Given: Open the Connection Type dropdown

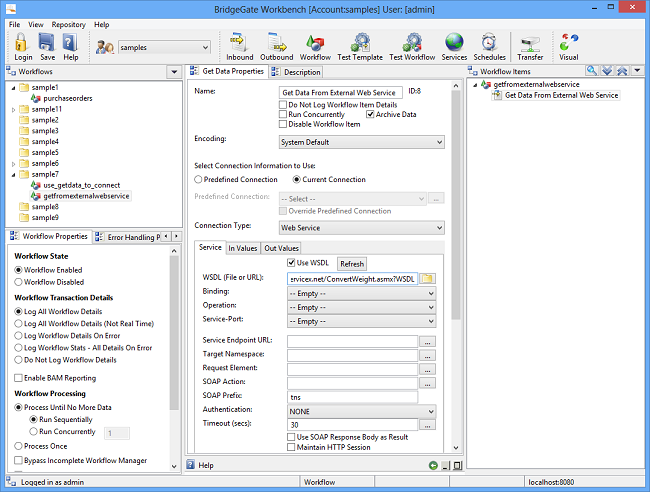Looking at the screenshot, I should click(x=361, y=227).
